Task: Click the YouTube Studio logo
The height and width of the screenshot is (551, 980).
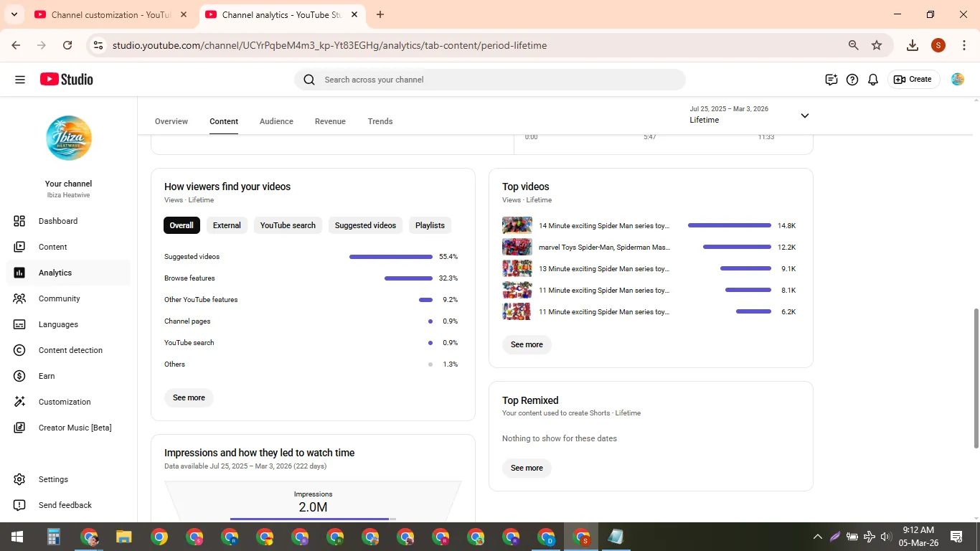Action: point(67,80)
